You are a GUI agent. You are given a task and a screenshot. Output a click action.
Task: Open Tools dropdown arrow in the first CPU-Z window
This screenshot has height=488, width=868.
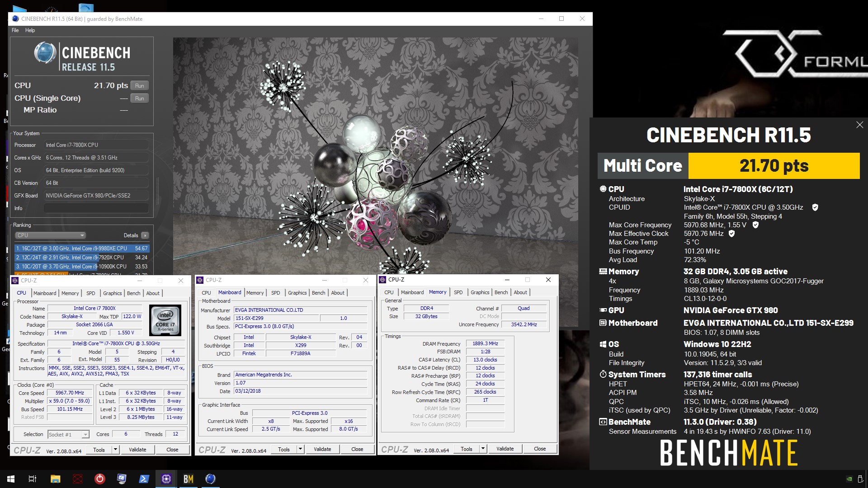115,450
